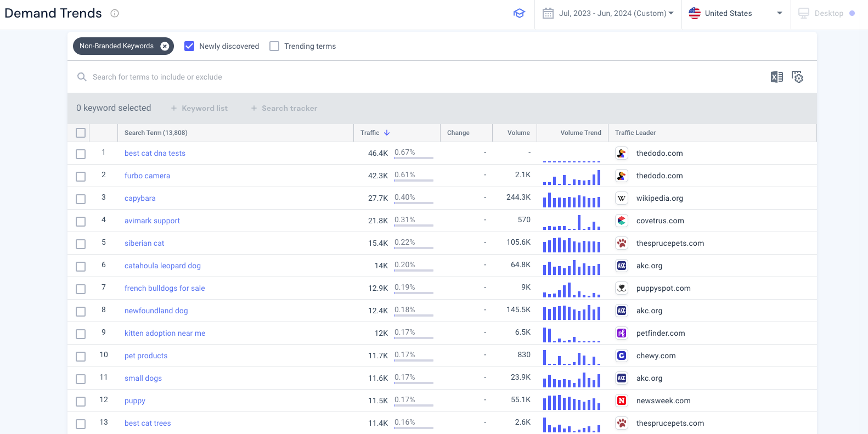Open the graduation cap learning icon

pos(519,13)
